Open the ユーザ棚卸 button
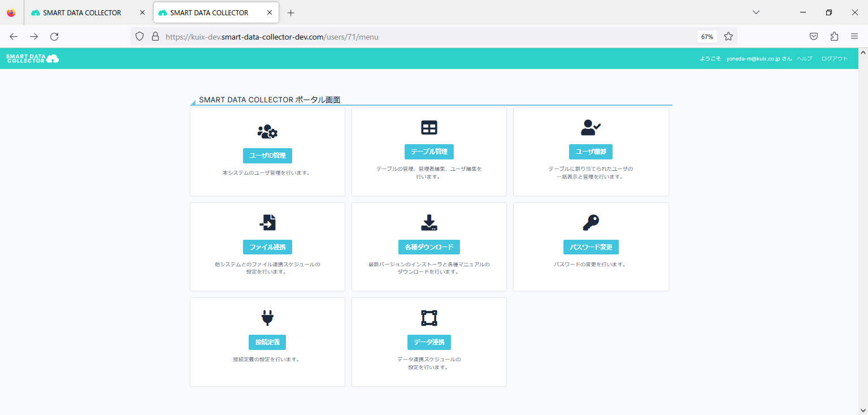The height and width of the screenshot is (415, 868). pyautogui.click(x=591, y=152)
